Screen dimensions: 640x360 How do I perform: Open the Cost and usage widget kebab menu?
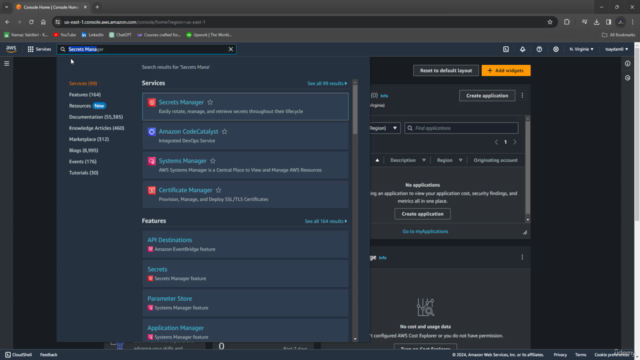tap(522, 257)
